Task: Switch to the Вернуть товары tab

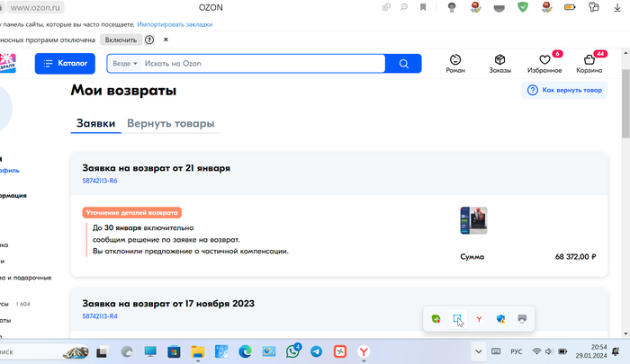Action: pyautogui.click(x=171, y=123)
